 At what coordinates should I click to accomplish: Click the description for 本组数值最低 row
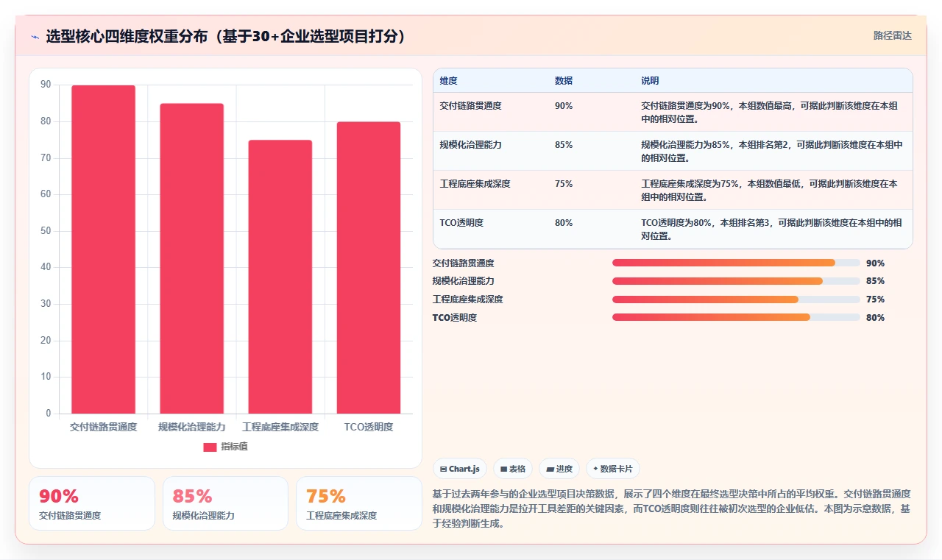tap(769, 190)
